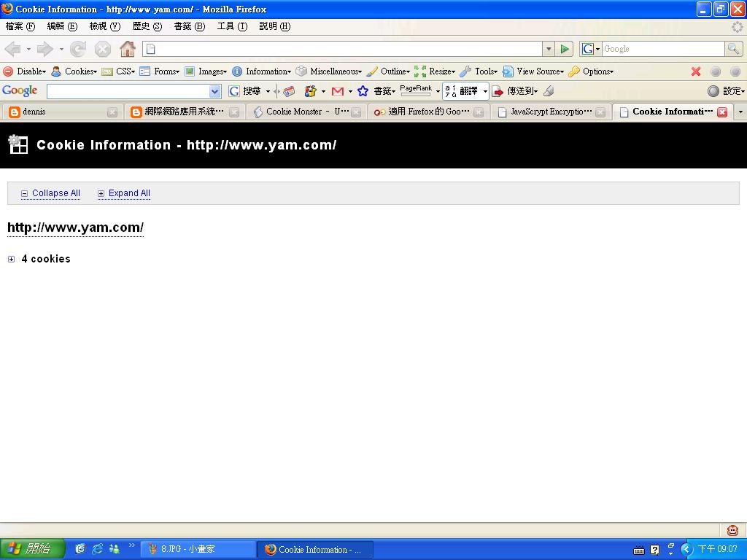The width and height of the screenshot is (747, 560).
Task: Open the Translate button on Google Toolbar
Action: 462,91
